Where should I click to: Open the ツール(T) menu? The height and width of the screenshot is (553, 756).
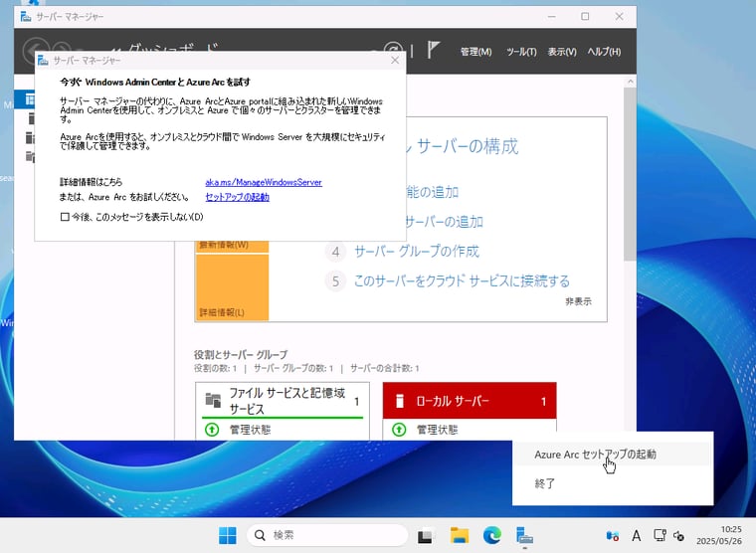[521, 52]
